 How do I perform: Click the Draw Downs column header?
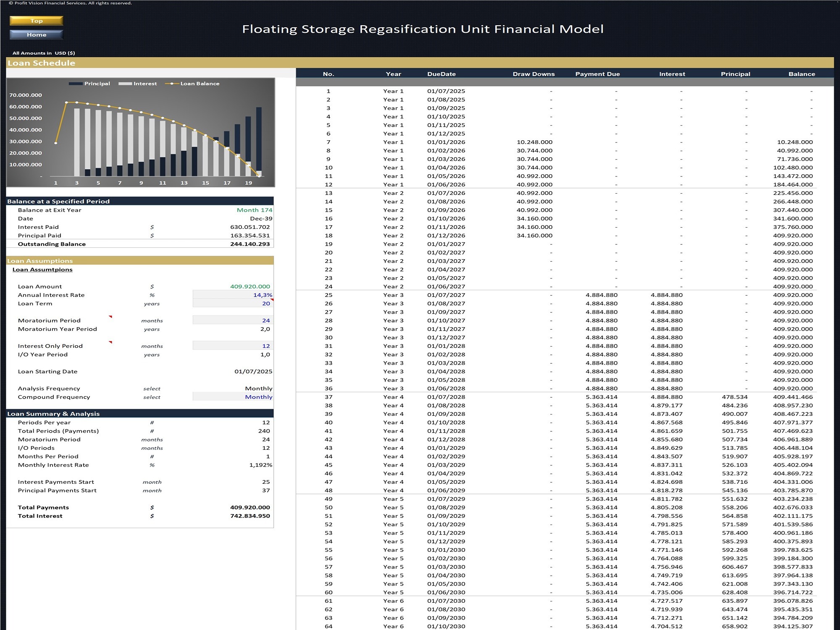533,74
